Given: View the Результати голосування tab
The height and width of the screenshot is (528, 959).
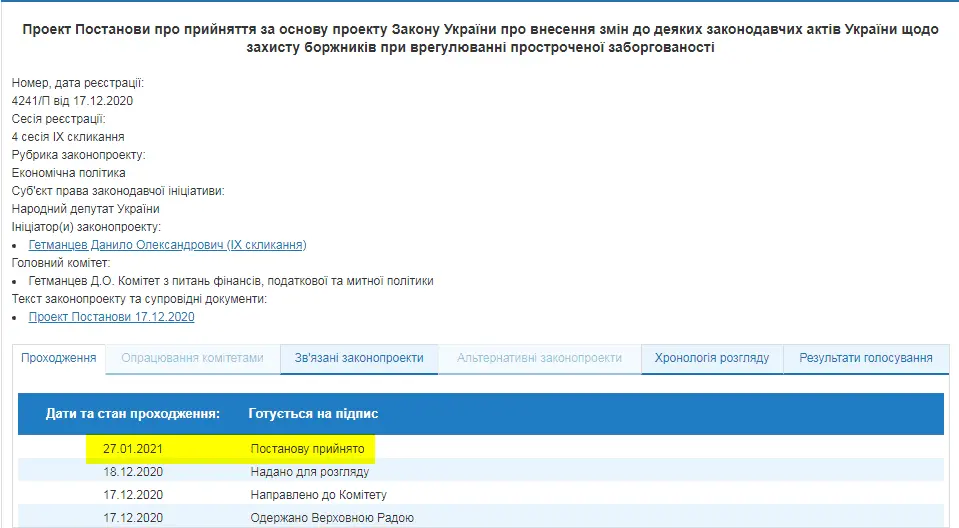Looking at the screenshot, I should (865, 358).
